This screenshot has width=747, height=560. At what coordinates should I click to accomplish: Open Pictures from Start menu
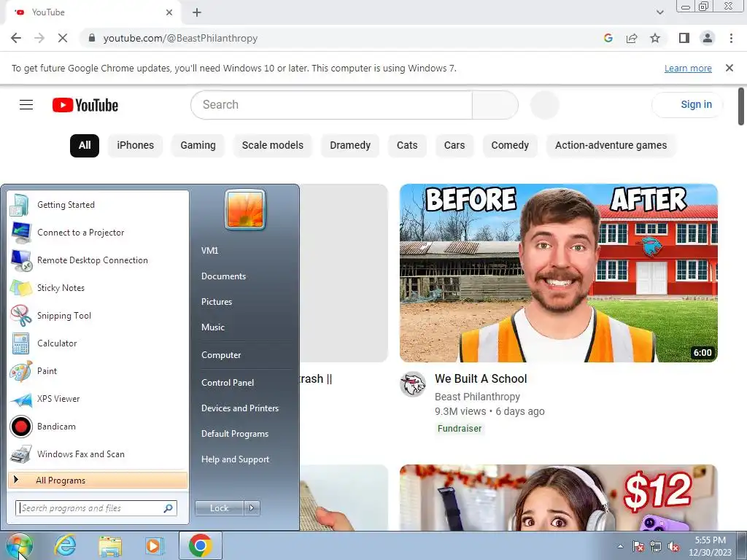click(217, 302)
